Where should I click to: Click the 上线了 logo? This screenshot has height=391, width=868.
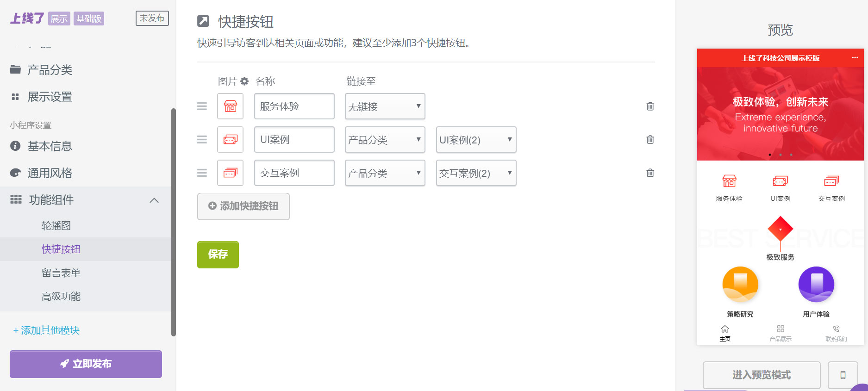pos(27,19)
